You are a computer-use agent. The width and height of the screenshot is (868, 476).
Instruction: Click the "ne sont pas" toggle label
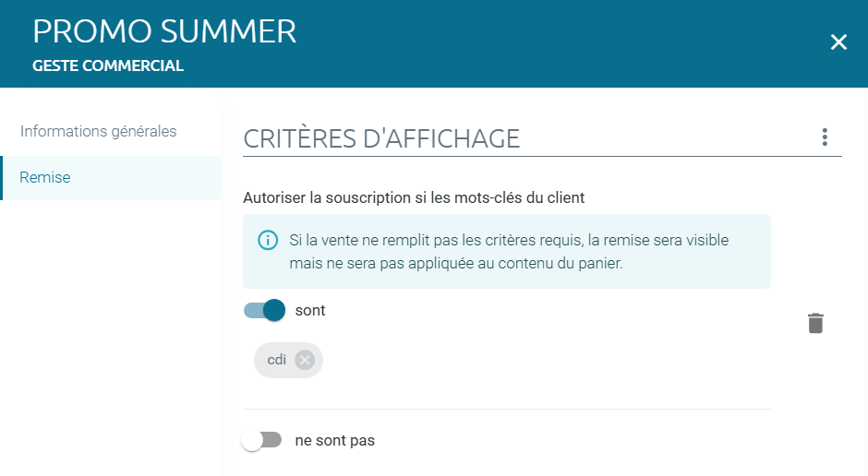tap(335, 441)
